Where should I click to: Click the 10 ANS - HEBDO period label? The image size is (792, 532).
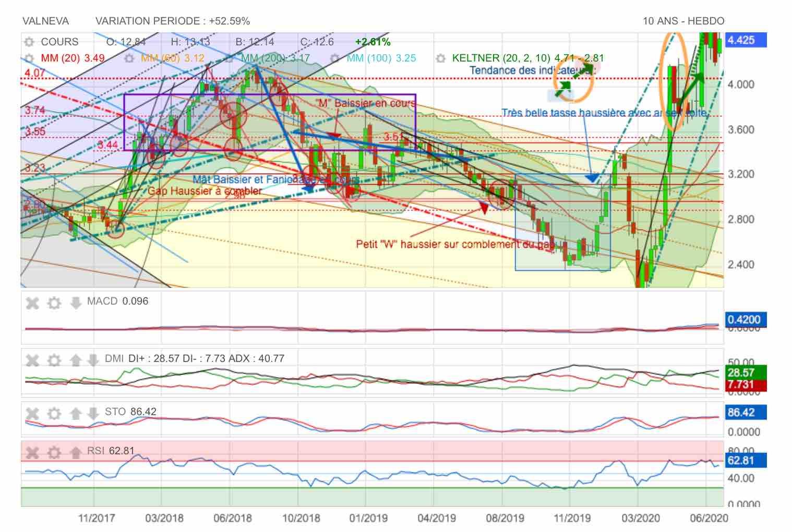(x=683, y=21)
